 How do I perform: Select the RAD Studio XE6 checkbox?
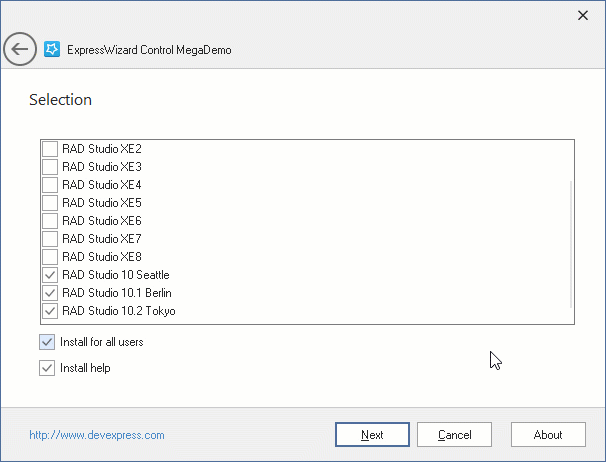[x=50, y=221]
